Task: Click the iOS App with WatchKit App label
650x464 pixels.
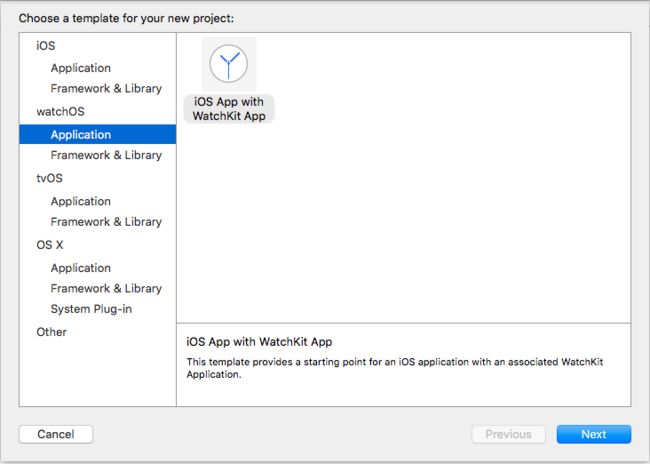Action: coord(229,109)
